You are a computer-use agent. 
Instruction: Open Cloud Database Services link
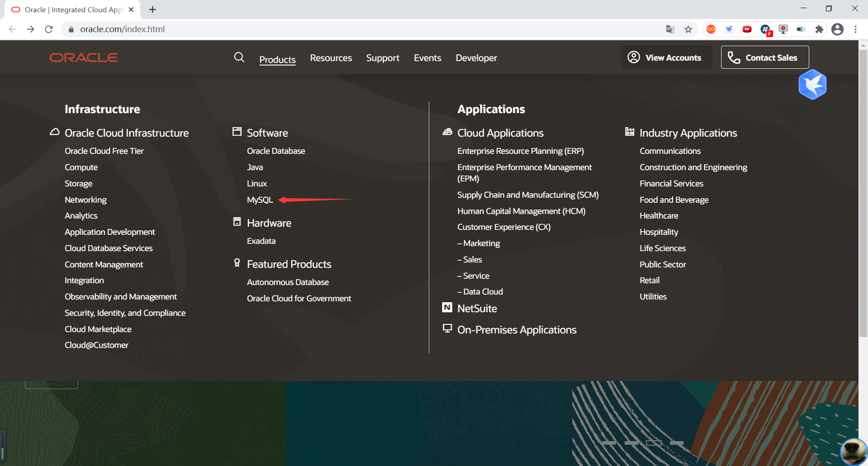point(108,248)
